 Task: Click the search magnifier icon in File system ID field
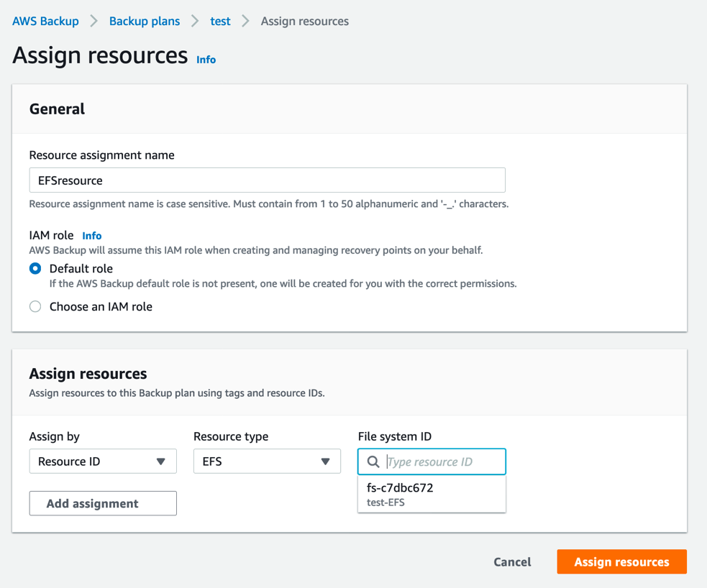tap(373, 461)
